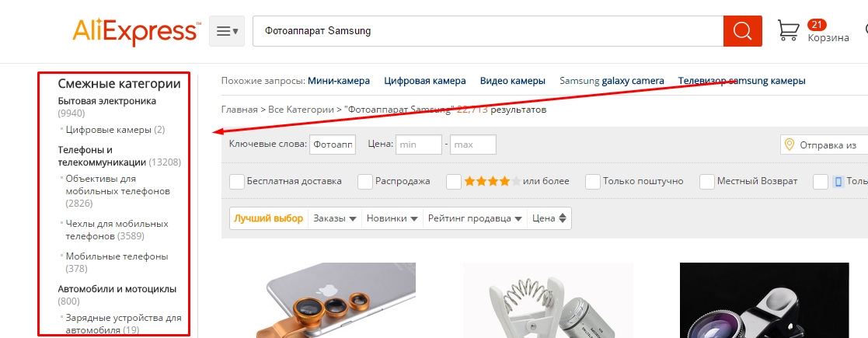Expand the Заказы sort dropdown

tap(335, 218)
